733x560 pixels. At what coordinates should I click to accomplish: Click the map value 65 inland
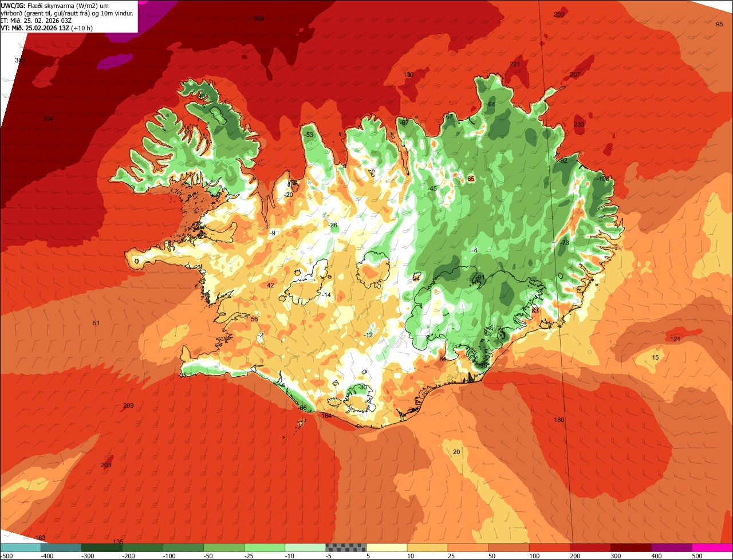[471, 179]
